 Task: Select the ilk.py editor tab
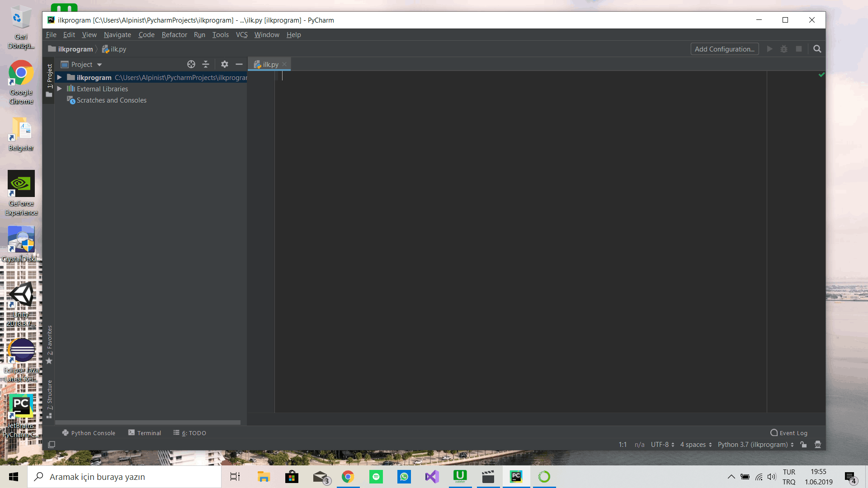[270, 65]
